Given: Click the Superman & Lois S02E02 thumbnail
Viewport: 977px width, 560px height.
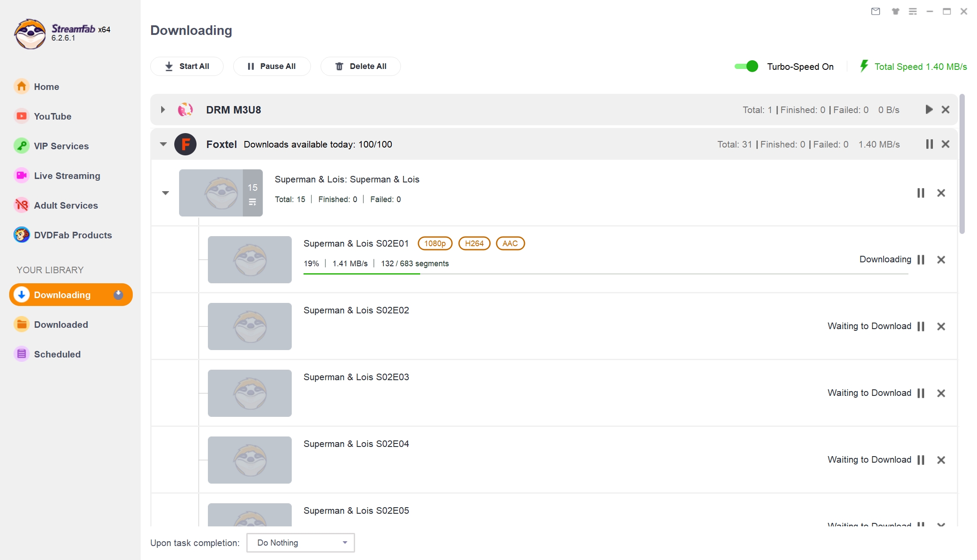Looking at the screenshot, I should pos(249,326).
